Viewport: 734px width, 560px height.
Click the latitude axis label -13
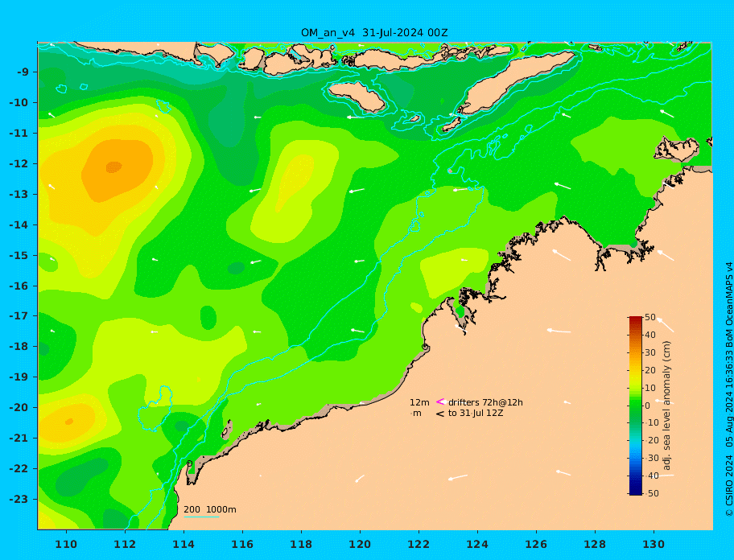(x=19, y=194)
